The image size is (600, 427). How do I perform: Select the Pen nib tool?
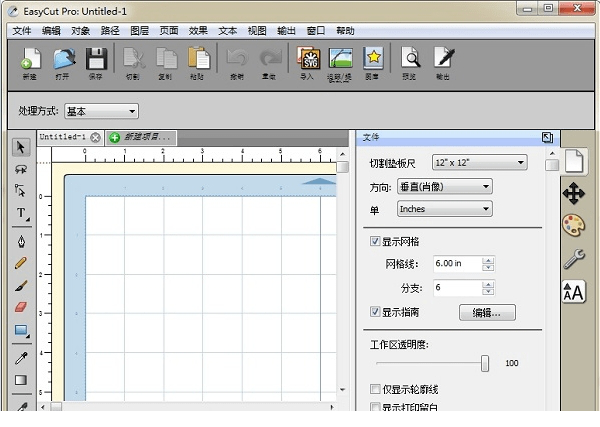pos(21,241)
